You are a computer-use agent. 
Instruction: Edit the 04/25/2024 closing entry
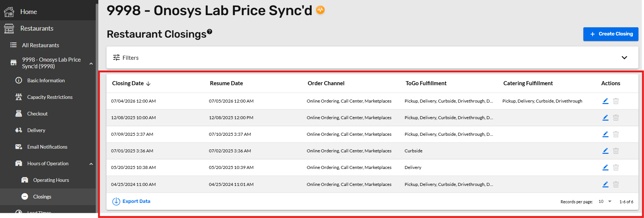click(605, 184)
